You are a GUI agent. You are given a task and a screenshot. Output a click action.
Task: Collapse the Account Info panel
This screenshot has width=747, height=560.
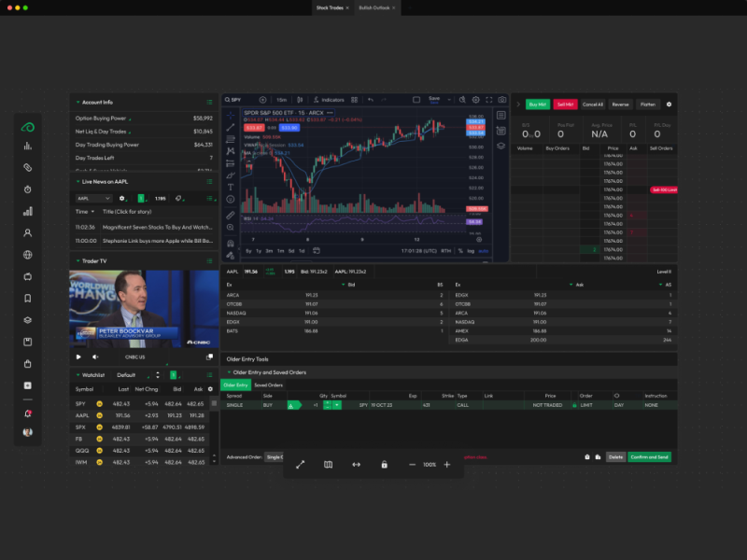pyautogui.click(x=75, y=102)
